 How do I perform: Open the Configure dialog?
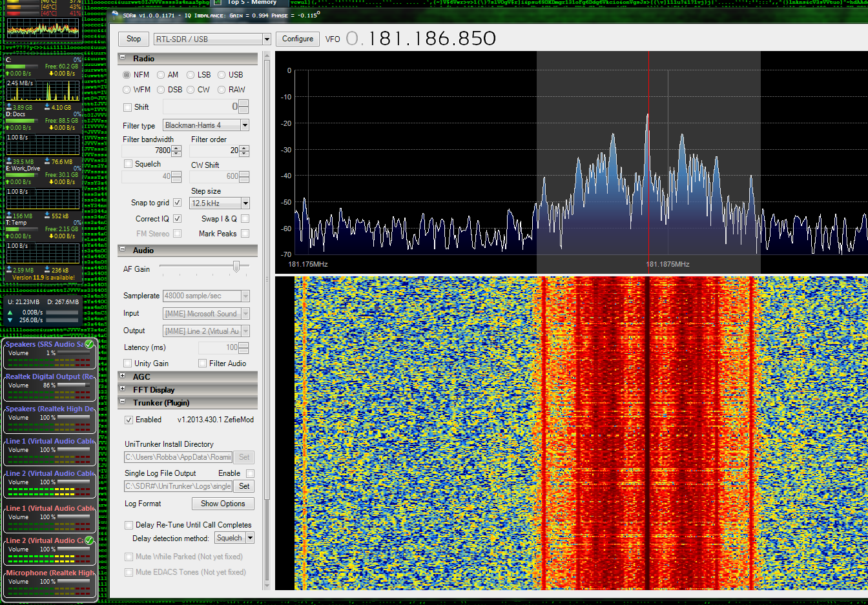point(298,39)
